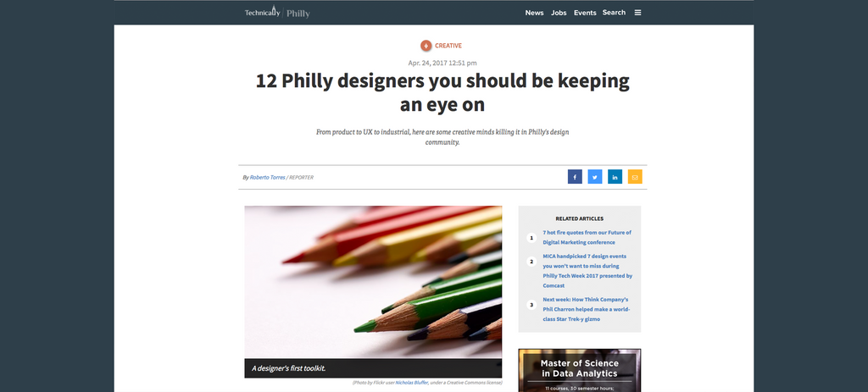868x392 pixels.
Task: Open the Jobs menu item
Action: pos(559,13)
